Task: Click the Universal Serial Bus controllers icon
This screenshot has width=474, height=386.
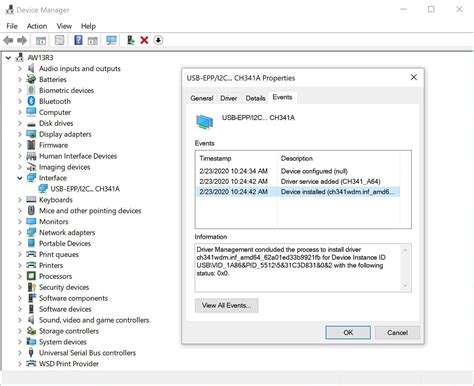Action: 31,353
